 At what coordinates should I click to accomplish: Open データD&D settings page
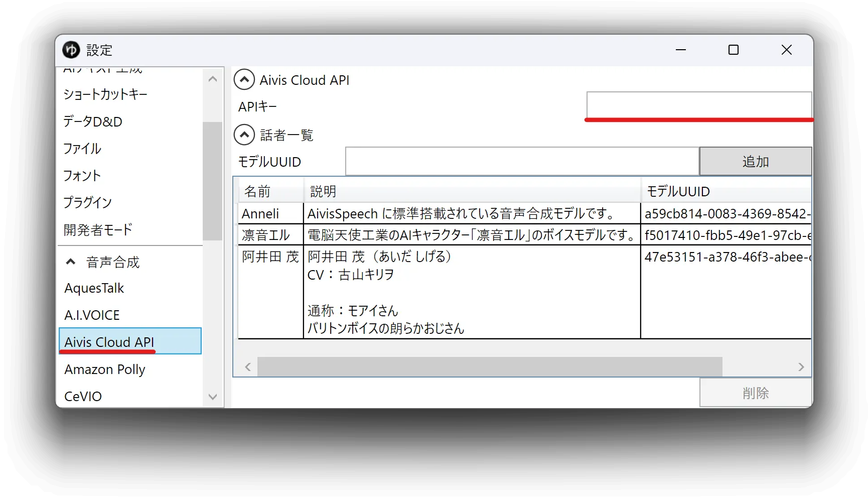coord(93,121)
